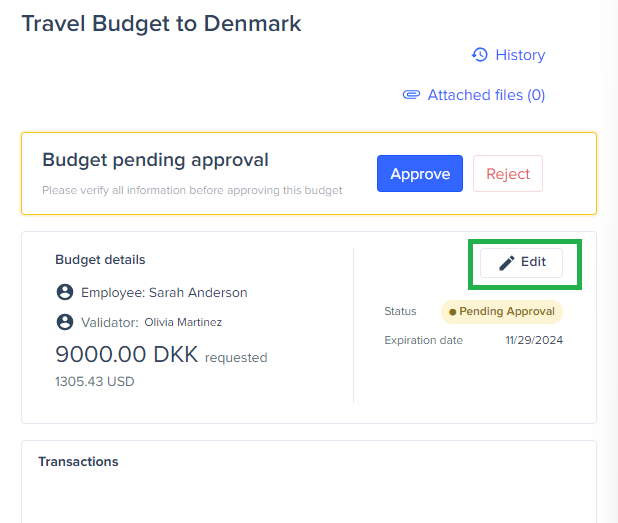Click the Transactions section heading
618x523 pixels.
[78, 461]
